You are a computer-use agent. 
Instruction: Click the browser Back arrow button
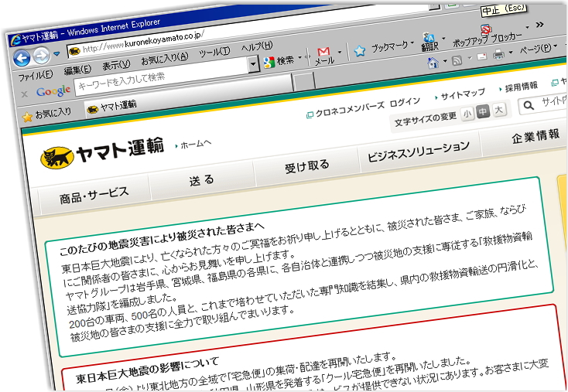click(x=22, y=56)
